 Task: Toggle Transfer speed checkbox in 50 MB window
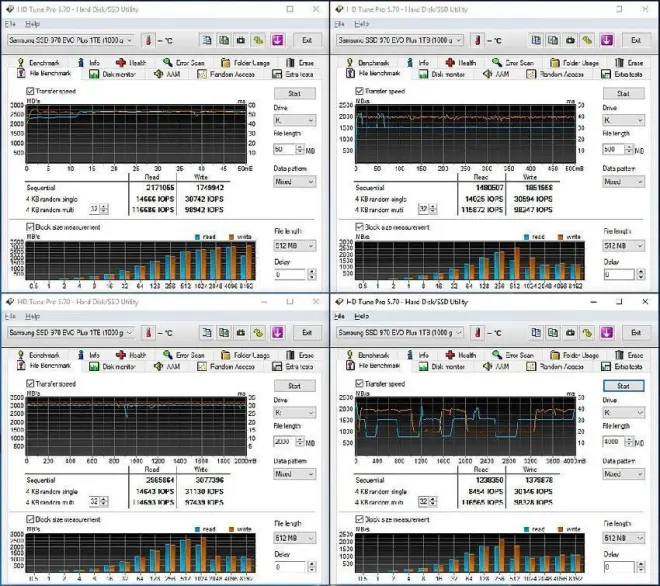29,91
